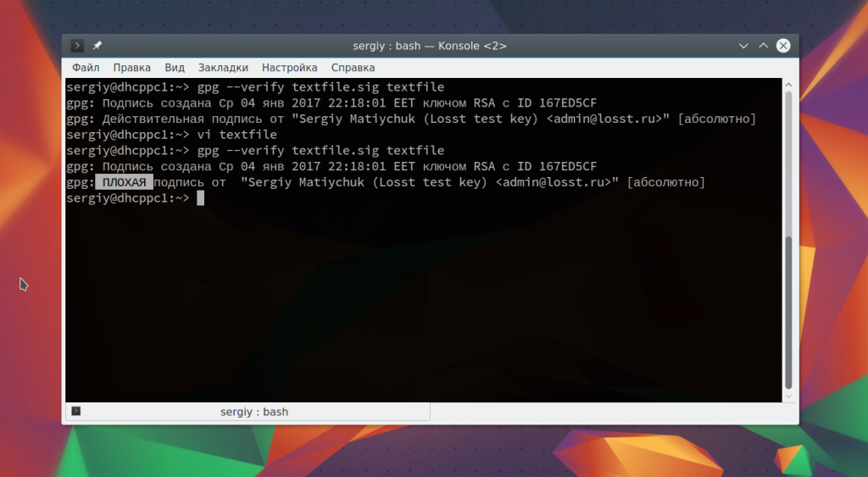Open the Konsole window menu icon
The height and width of the screenshot is (477, 868).
click(77, 46)
